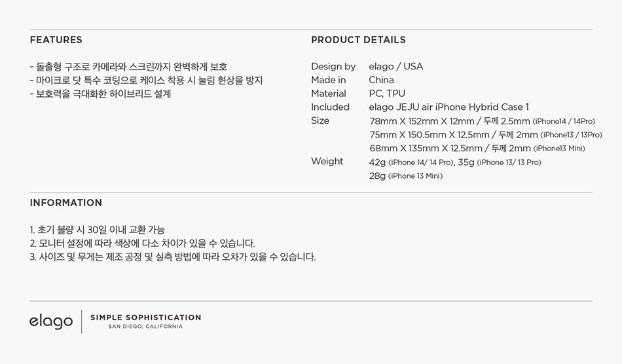
Task: Click the iPhone14 / 14Pro size line
Action: point(482,121)
